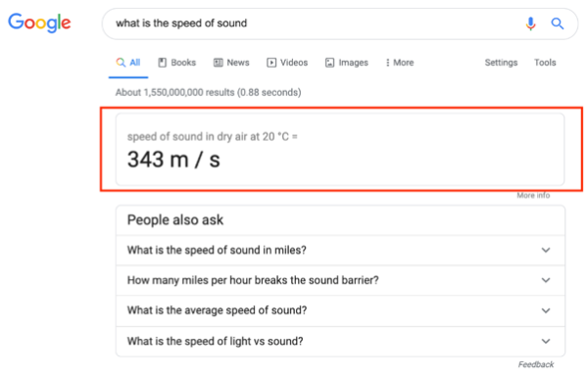Open the Google logo homepage
Image resolution: width=588 pixels, height=376 pixels.
(39, 23)
